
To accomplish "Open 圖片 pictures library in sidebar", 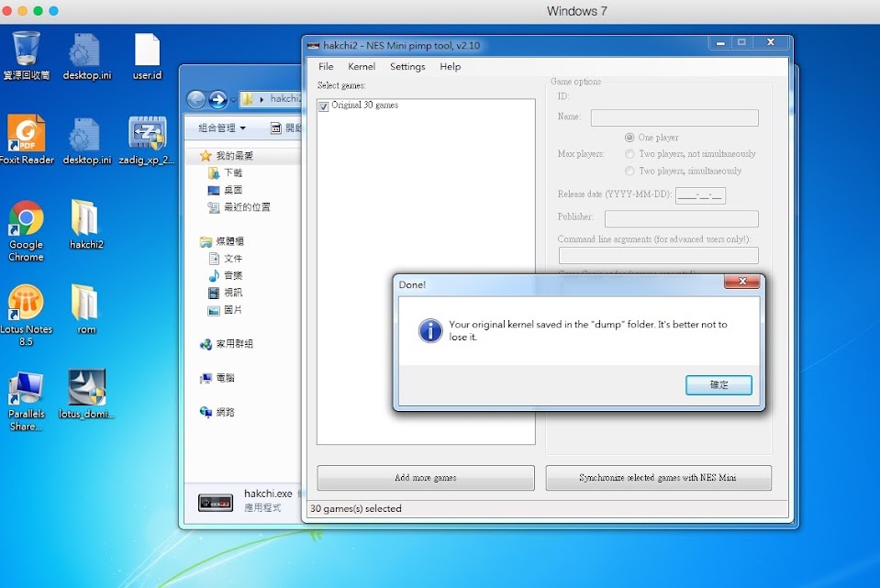I will click(x=225, y=310).
